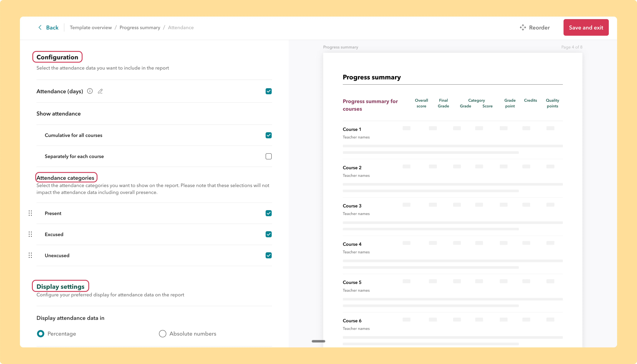Image resolution: width=637 pixels, height=364 pixels.
Task: Uncheck the Unexcused attendance category
Action: 269,255
